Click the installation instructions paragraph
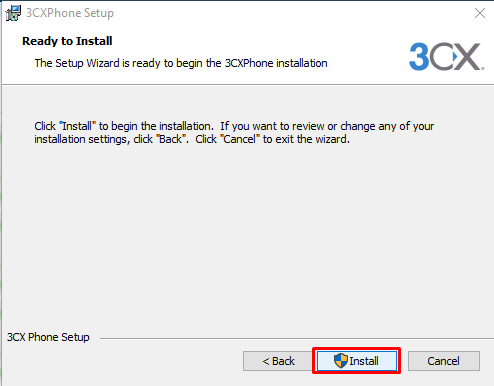Image resolution: width=494 pixels, height=386 pixels. pyautogui.click(x=234, y=132)
